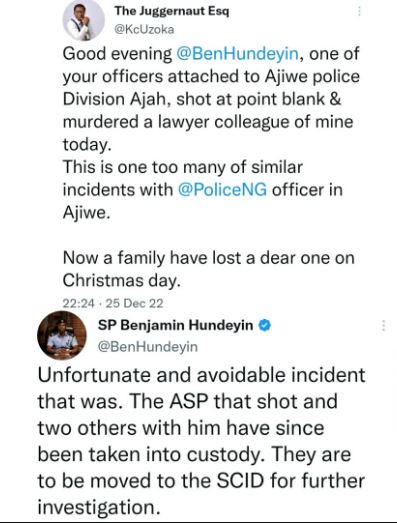Click the reply text about ASP custody
397x523 pixels.
202,441
